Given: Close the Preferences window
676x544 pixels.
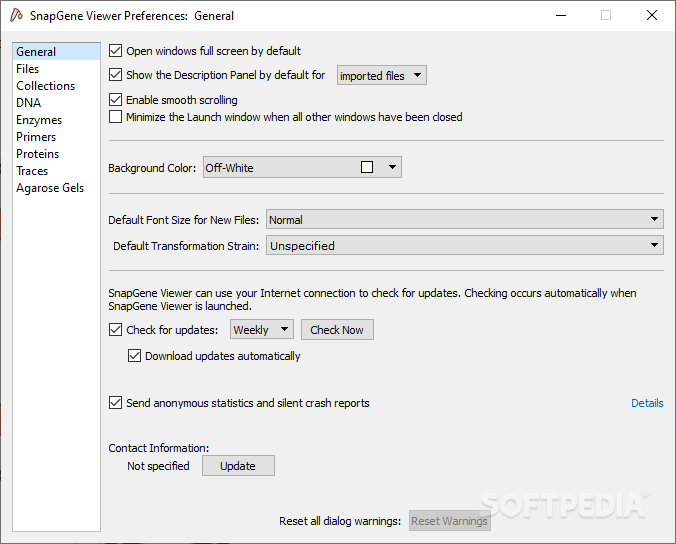Looking at the screenshot, I should [652, 16].
